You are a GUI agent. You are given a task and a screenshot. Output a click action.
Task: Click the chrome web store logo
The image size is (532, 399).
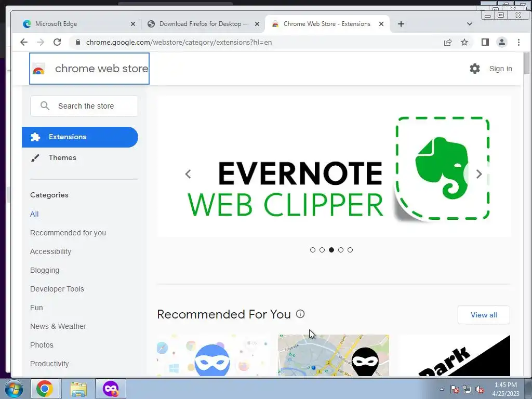pyautogui.click(x=89, y=69)
